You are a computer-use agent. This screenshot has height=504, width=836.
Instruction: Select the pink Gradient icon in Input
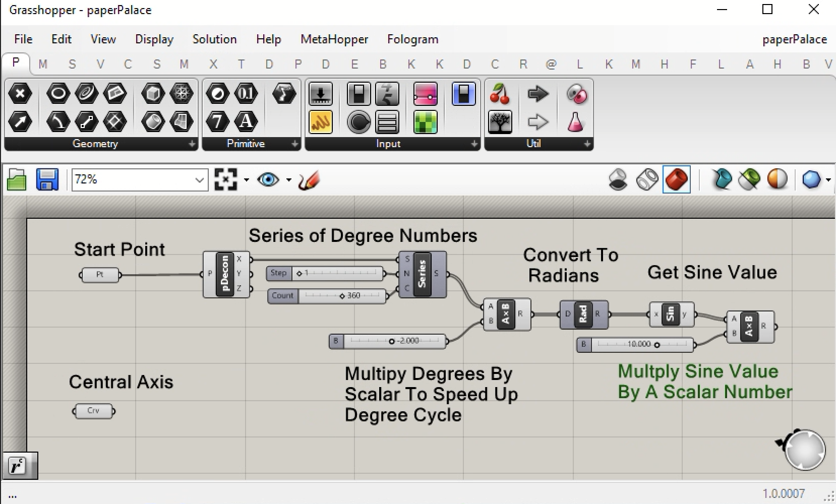tap(426, 94)
